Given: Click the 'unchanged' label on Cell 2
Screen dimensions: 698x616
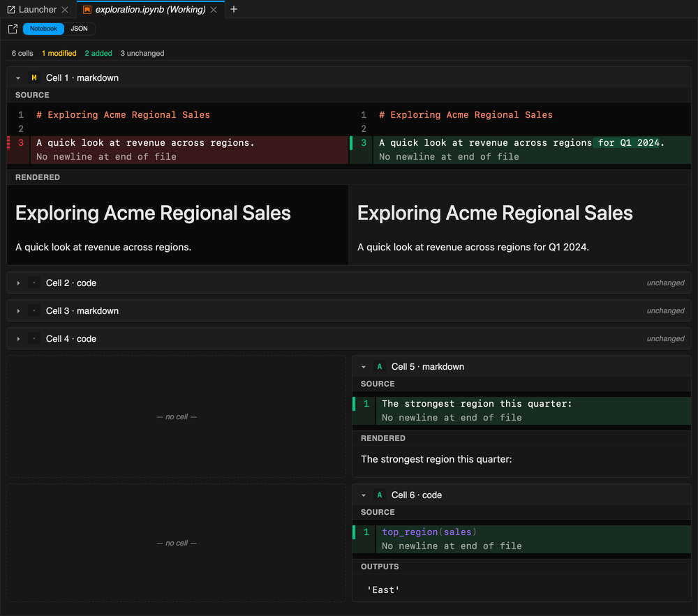Looking at the screenshot, I should point(665,283).
